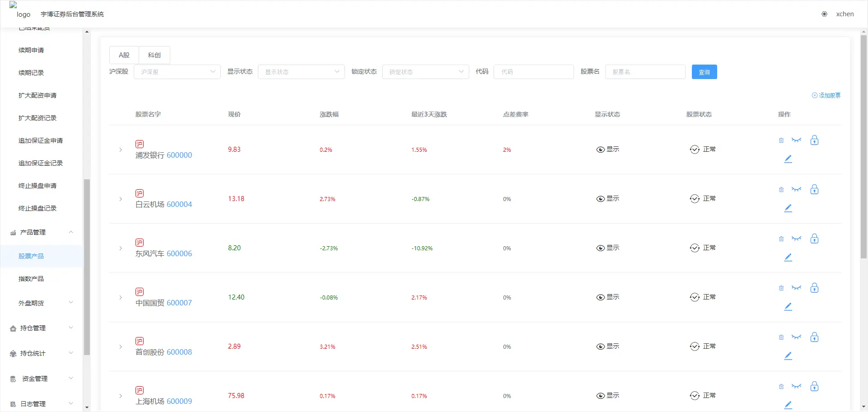Delete the 浦发银行 600000 stock row
Viewport: 868px width, 412px height.
[x=781, y=140]
